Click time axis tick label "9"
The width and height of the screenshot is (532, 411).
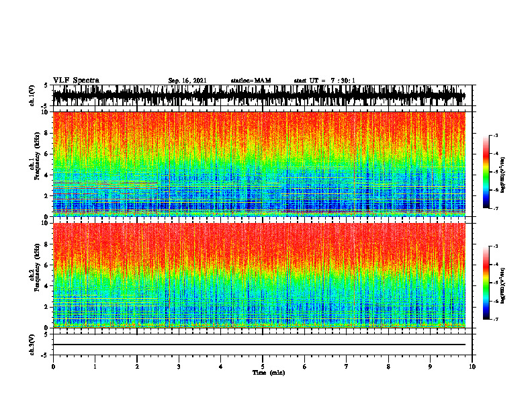[x=430, y=367]
